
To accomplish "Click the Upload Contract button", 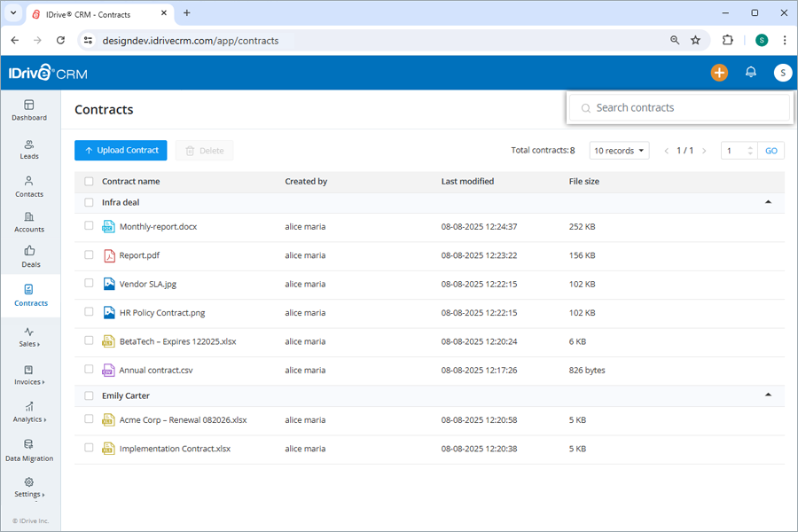I will click(121, 150).
